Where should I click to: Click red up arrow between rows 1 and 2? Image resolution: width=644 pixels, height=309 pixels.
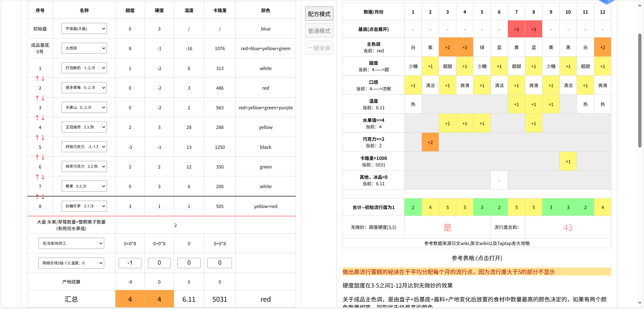pyautogui.click(x=37, y=79)
